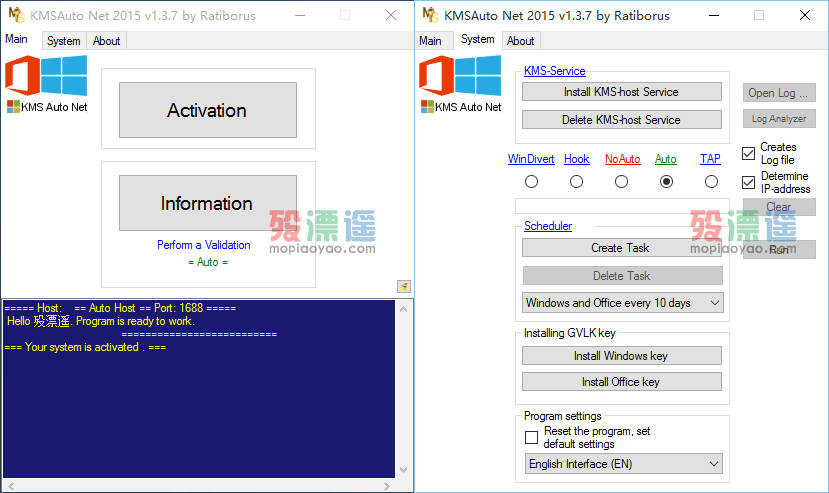Click the Log Analyzer button
This screenshot has height=493, width=829.
pyautogui.click(x=779, y=118)
